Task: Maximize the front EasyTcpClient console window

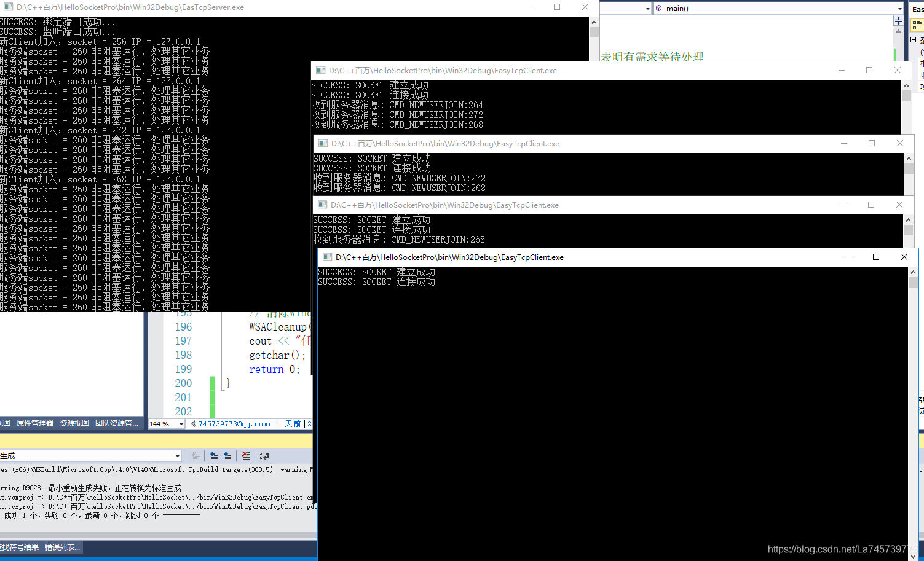Action: [x=876, y=257]
